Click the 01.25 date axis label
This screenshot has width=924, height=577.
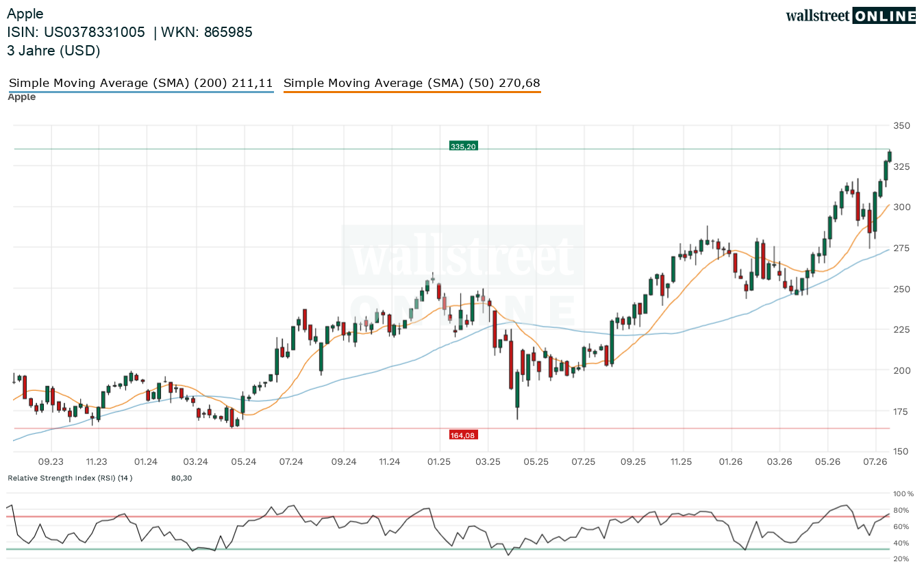pyautogui.click(x=439, y=462)
